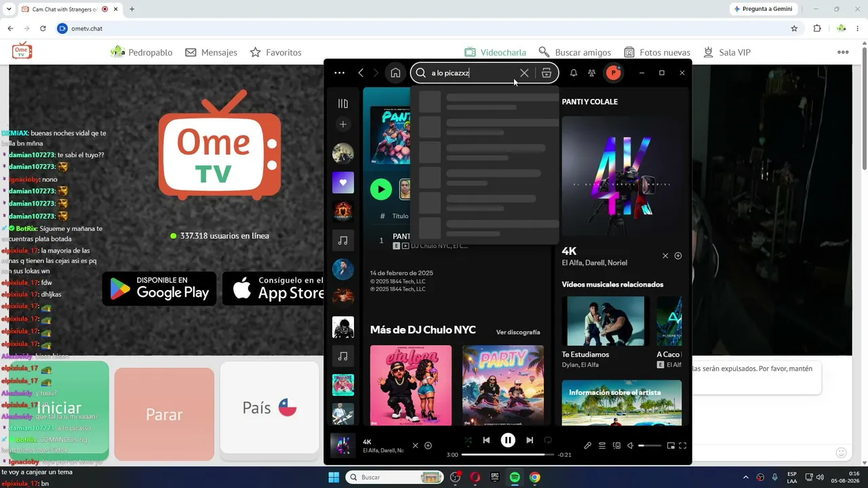This screenshot has height=488, width=868.
Task: Open the Liked Songs playlist
Action: pyautogui.click(x=343, y=182)
